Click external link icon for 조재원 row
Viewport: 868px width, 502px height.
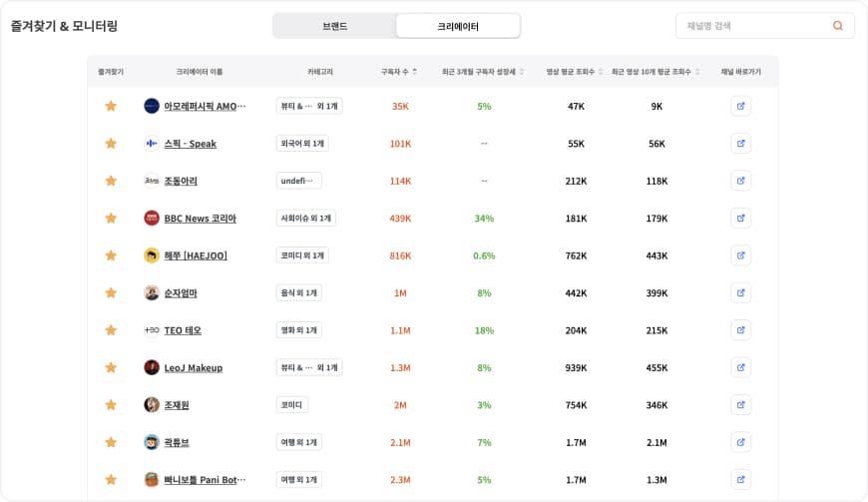click(740, 405)
